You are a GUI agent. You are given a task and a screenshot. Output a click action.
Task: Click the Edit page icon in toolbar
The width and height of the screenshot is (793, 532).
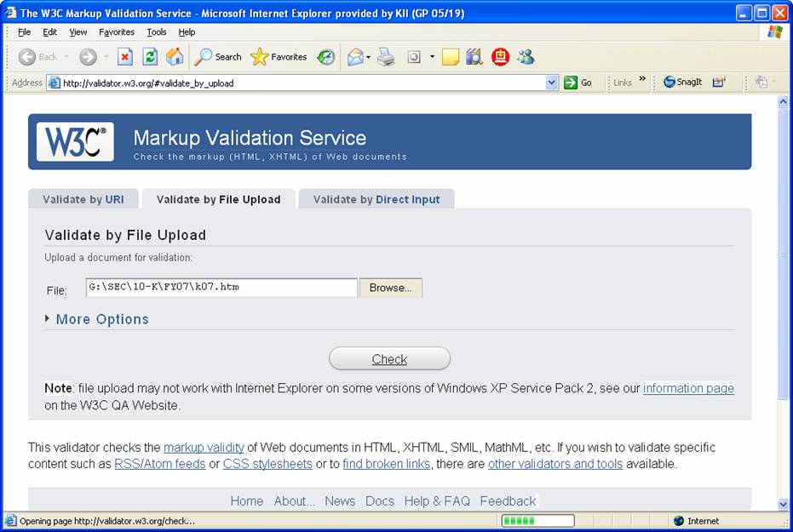pos(414,57)
